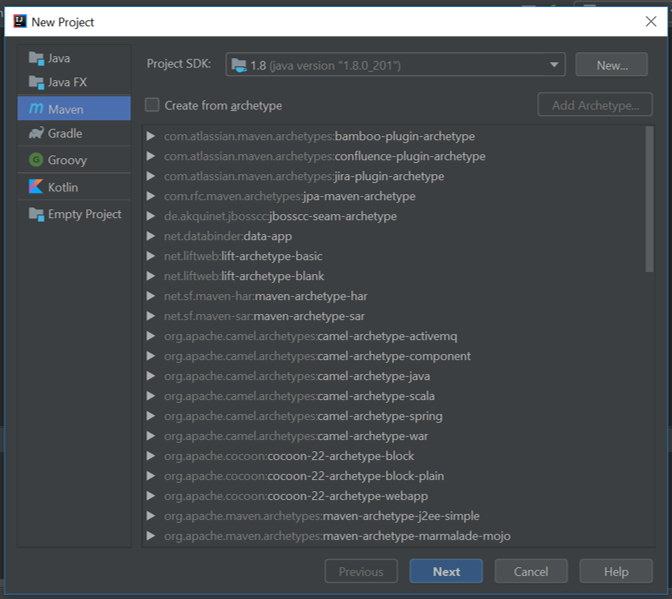Choose Kotlin project type
The width and height of the screenshot is (672, 599).
tap(74, 187)
